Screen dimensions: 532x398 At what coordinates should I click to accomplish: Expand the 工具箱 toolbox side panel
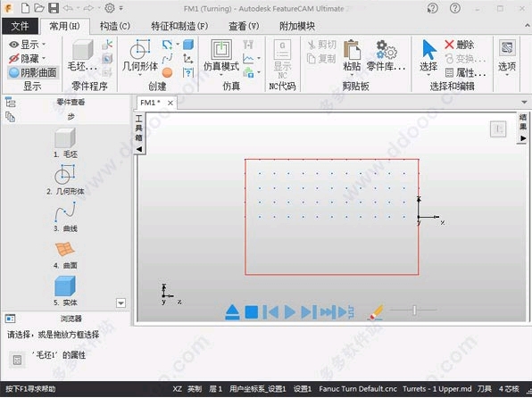pyautogui.click(x=138, y=133)
